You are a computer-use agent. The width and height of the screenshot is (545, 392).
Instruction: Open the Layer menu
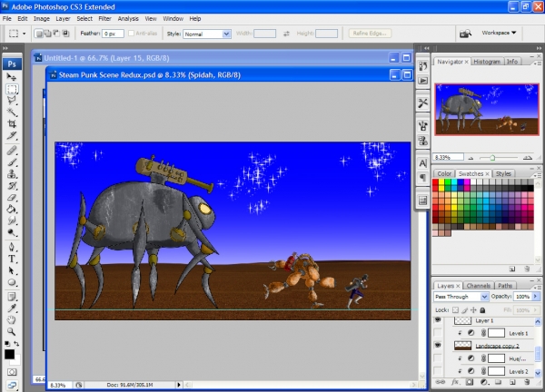(63, 19)
